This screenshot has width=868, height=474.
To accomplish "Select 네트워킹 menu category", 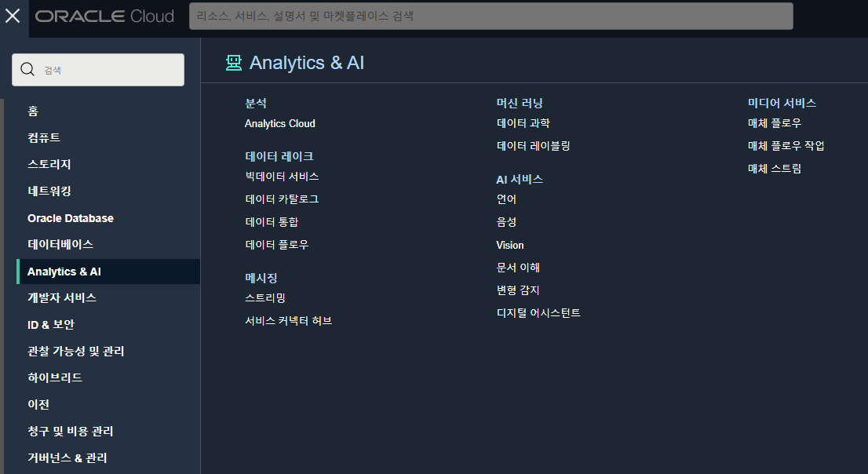I will (49, 191).
